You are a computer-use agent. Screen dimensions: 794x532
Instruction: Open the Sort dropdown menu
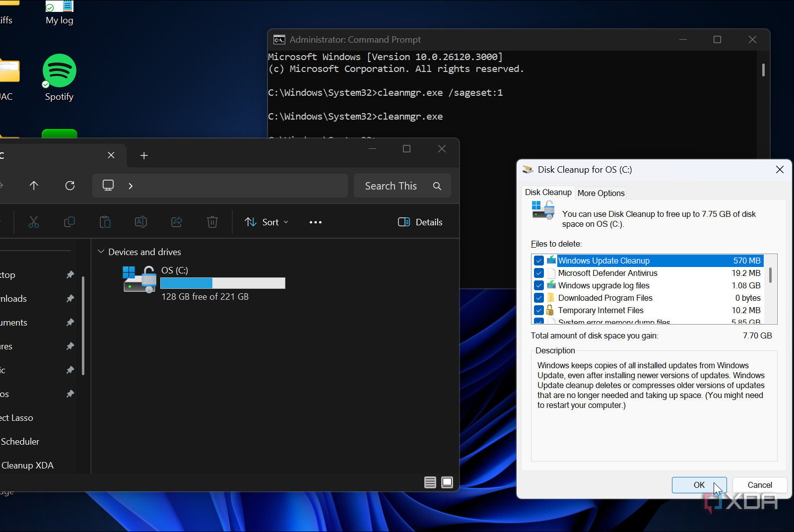pyautogui.click(x=266, y=222)
